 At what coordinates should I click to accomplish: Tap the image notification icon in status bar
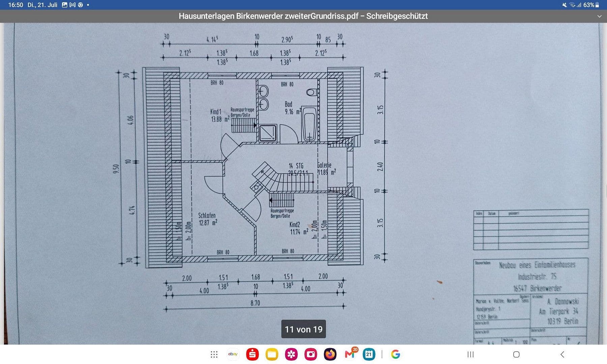point(65,5)
